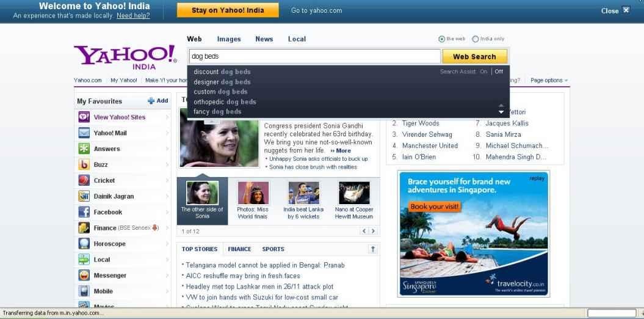Viewport: 644px width, 319px height.
Task: Click the Buzz icon in favourites
Action: tap(84, 164)
